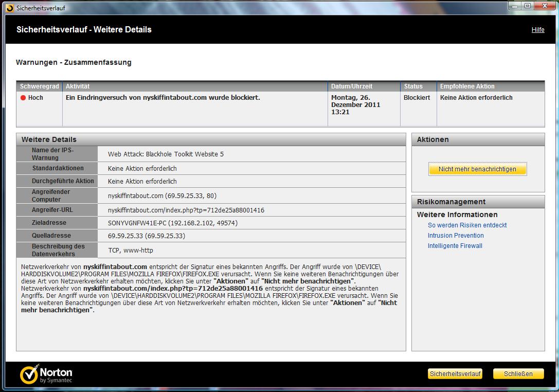Open the Hilfe link
The image size is (559, 392).
coord(537,30)
